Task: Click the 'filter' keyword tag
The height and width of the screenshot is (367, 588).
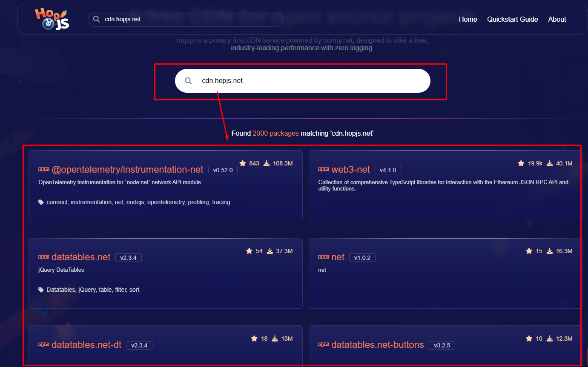Action: coord(120,290)
